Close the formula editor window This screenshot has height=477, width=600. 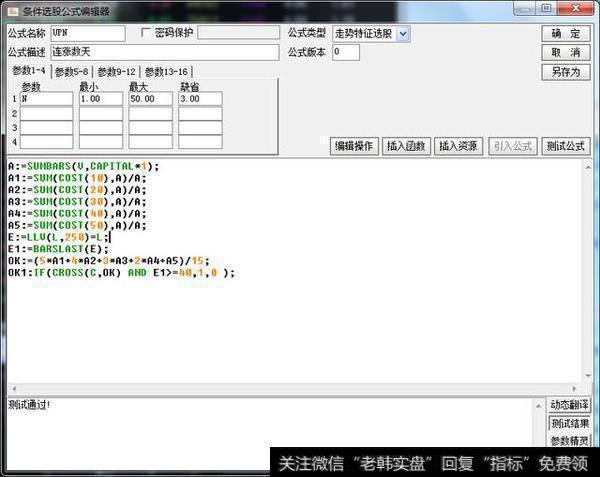tap(575, 8)
